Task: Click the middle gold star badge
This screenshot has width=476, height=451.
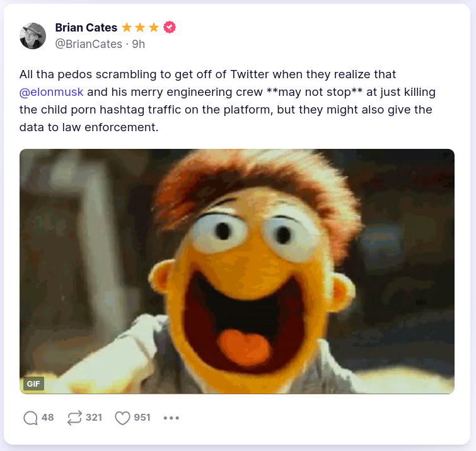Action: (x=140, y=28)
